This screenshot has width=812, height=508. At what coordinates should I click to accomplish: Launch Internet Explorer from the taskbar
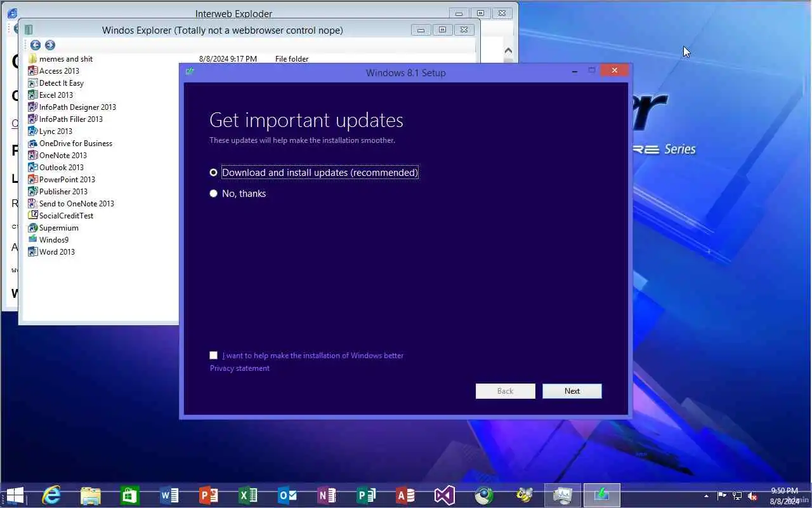pos(51,495)
